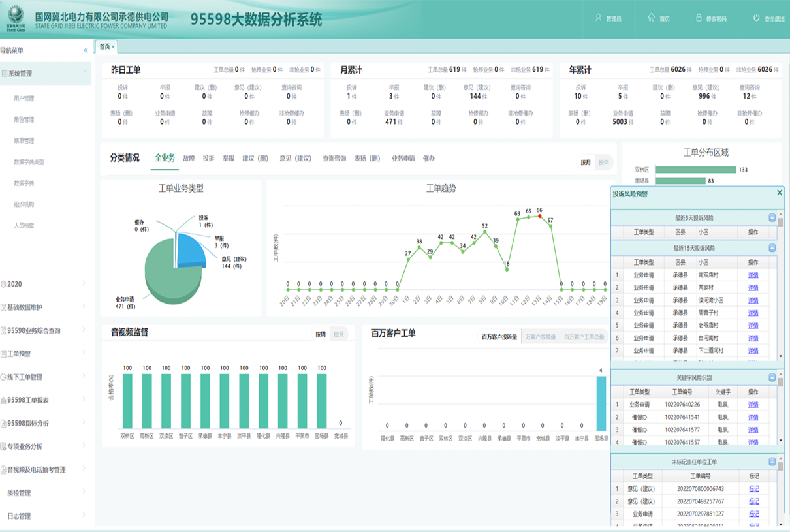Close the 首页 tab with x

(x=113, y=46)
